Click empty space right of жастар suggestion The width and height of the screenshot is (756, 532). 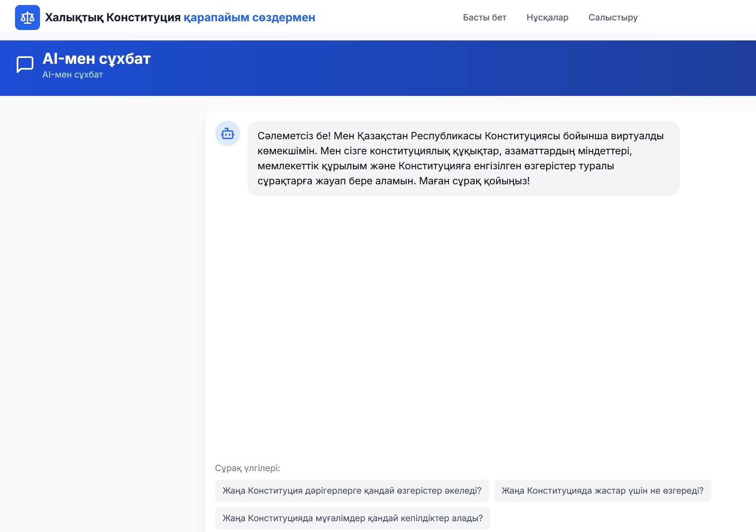point(734,491)
